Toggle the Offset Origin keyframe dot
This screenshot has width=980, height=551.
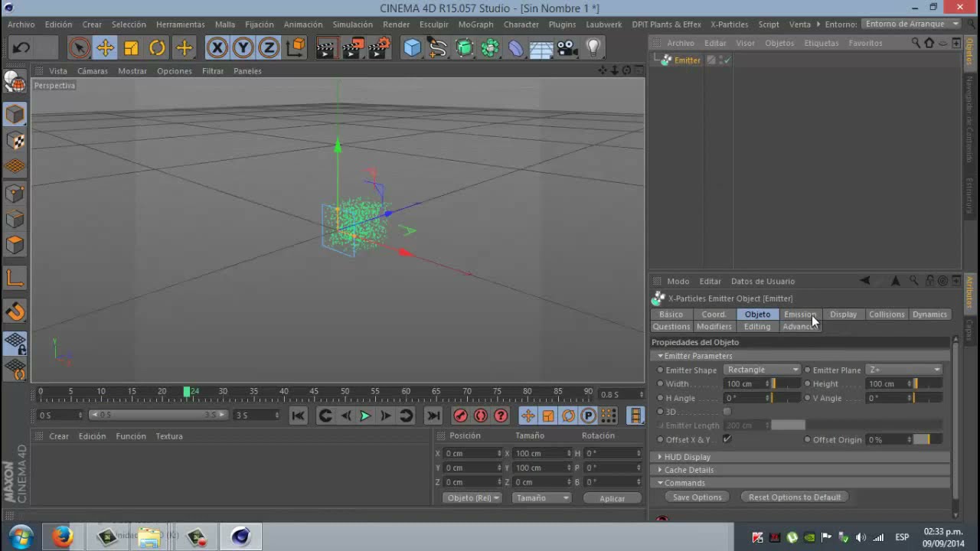tap(807, 440)
